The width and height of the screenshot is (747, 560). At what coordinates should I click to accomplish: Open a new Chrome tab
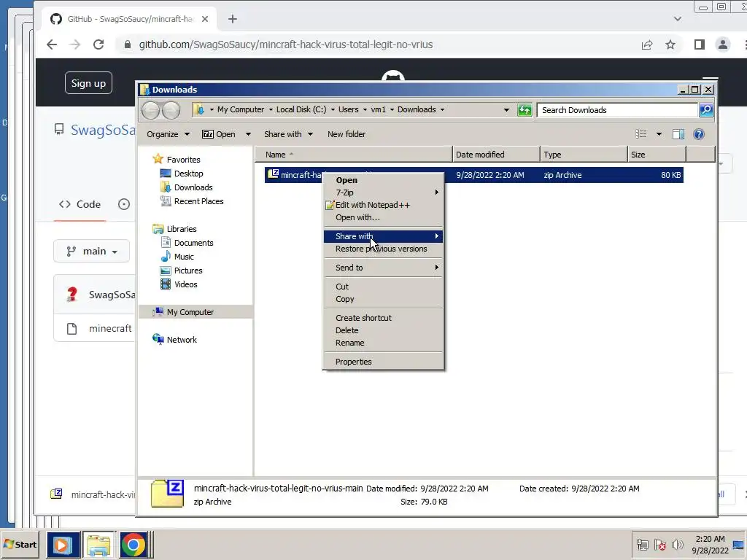coord(233,19)
